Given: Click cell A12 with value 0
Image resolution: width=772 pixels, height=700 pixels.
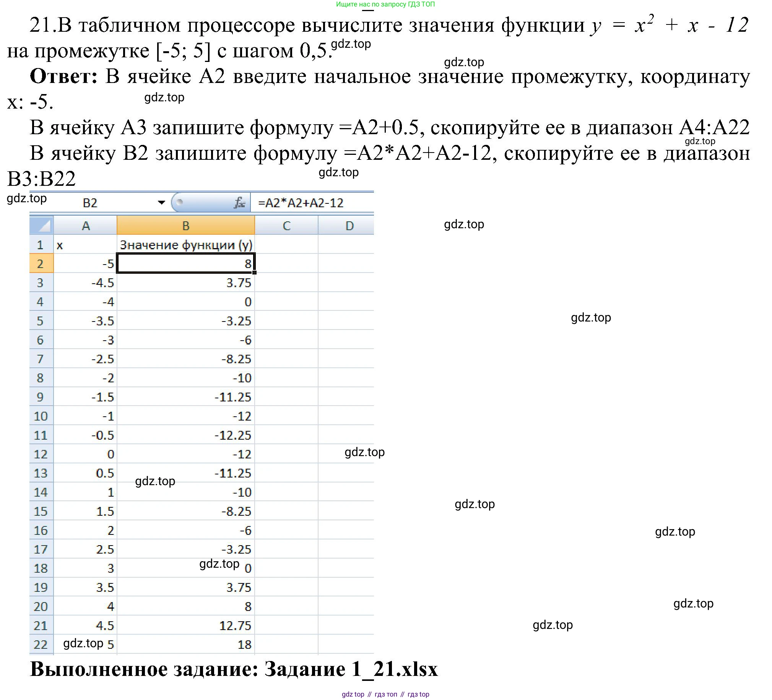Looking at the screenshot, I should click(x=85, y=454).
